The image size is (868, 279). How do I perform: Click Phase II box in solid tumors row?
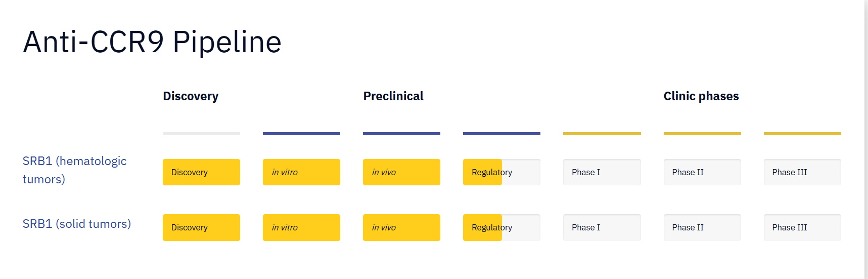702,227
